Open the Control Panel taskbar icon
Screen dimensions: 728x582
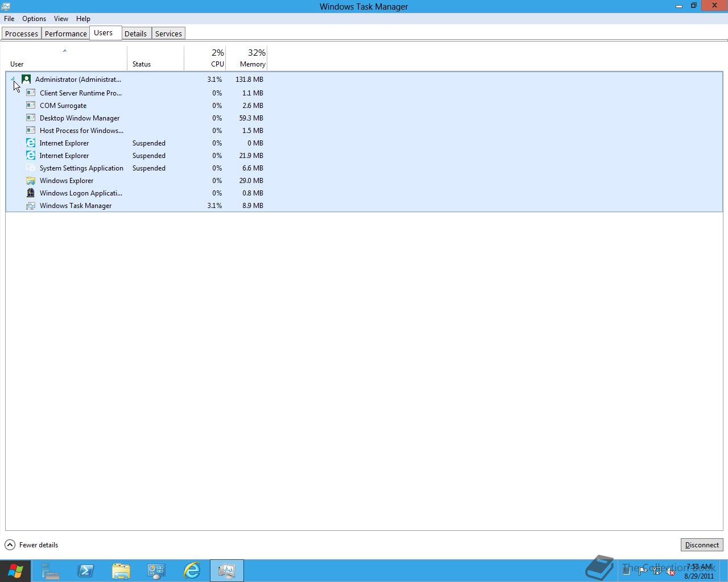[156, 571]
